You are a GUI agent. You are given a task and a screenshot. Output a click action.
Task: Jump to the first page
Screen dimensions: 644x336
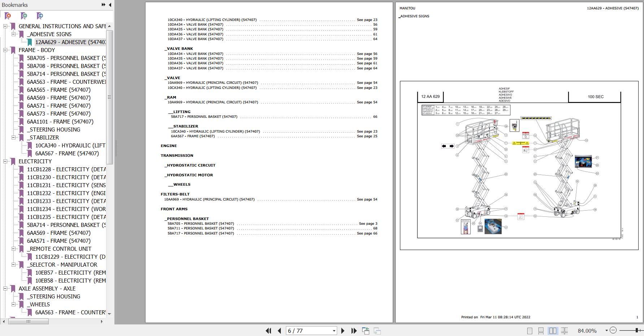point(268,331)
